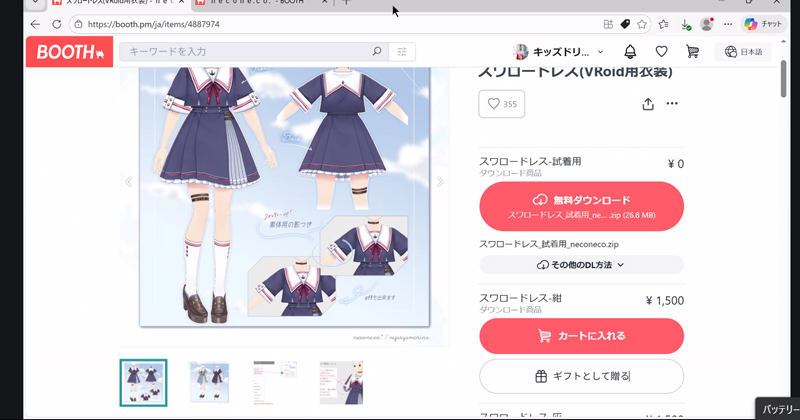The height and width of the screenshot is (420, 800).
Task: Open the tab list chevron button
Action: (x=35, y=2)
